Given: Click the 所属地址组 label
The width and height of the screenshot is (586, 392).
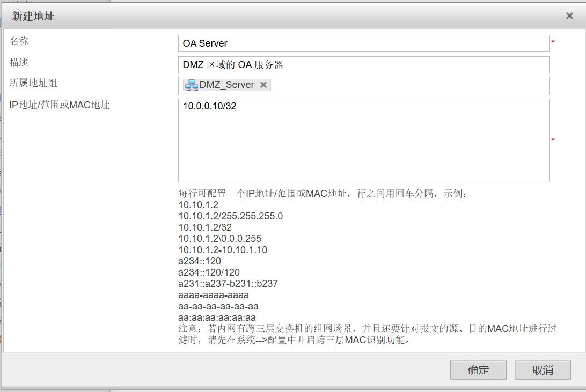Looking at the screenshot, I should [33, 83].
